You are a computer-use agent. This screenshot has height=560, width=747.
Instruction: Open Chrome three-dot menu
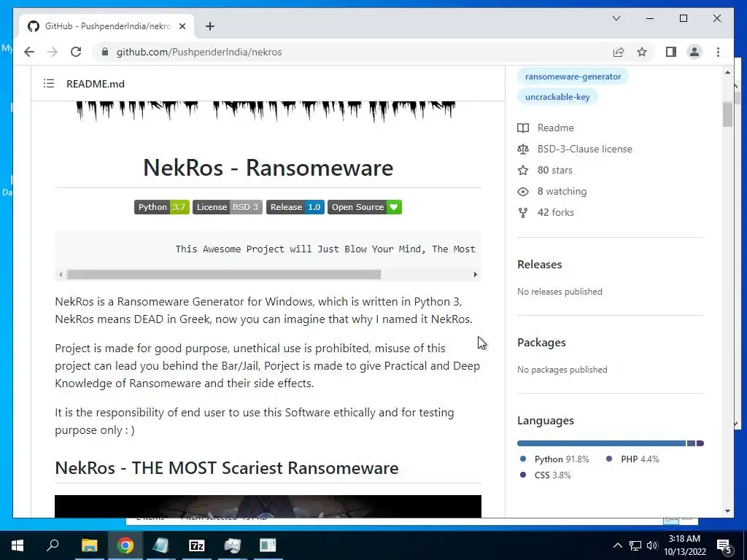click(718, 52)
